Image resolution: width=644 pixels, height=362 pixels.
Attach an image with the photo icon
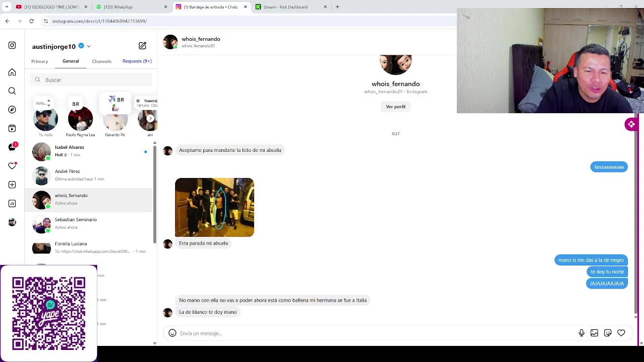pos(594,333)
